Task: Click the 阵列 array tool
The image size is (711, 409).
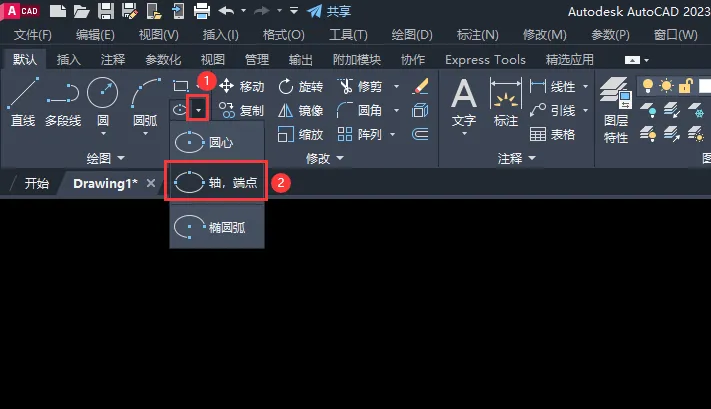Action: coord(360,134)
